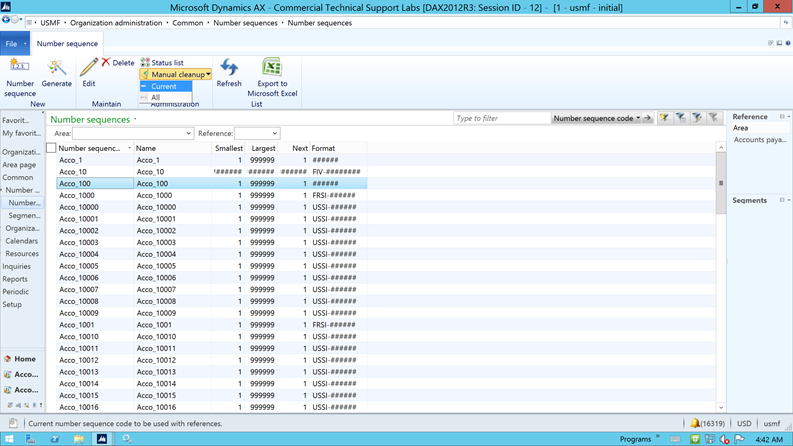This screenshot has width=793, height=446.
Task: Click the Generate wizard icon
Action: pos(56,68)
